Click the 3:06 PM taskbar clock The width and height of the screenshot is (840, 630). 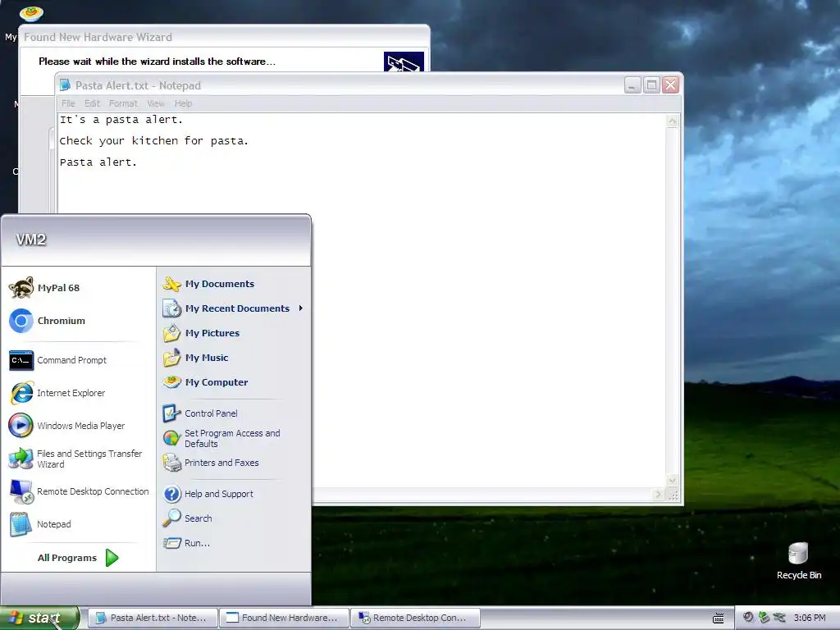810,618
